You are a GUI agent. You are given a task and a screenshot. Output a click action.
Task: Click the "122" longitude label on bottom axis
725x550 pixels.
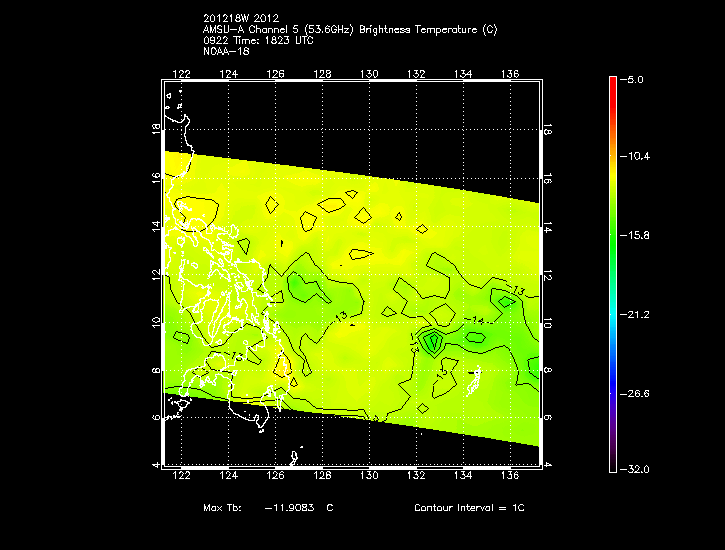pos(181,475)
